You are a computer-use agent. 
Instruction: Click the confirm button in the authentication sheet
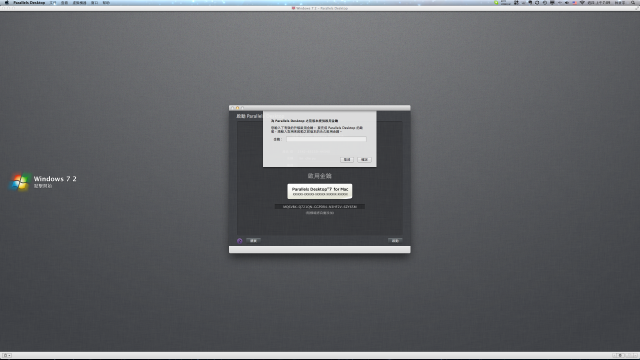(364, 160)
